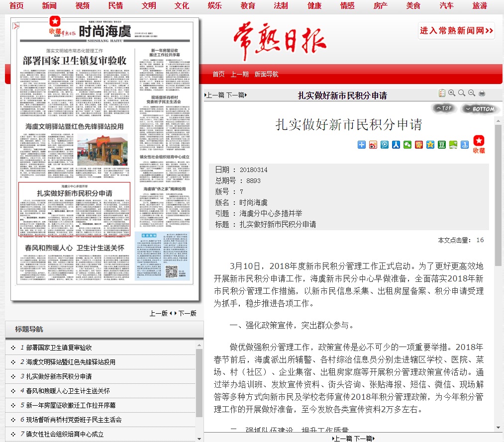
Task: Open headline 3 扎实做好新市民积分申请 in list
Action: [59, 376]
